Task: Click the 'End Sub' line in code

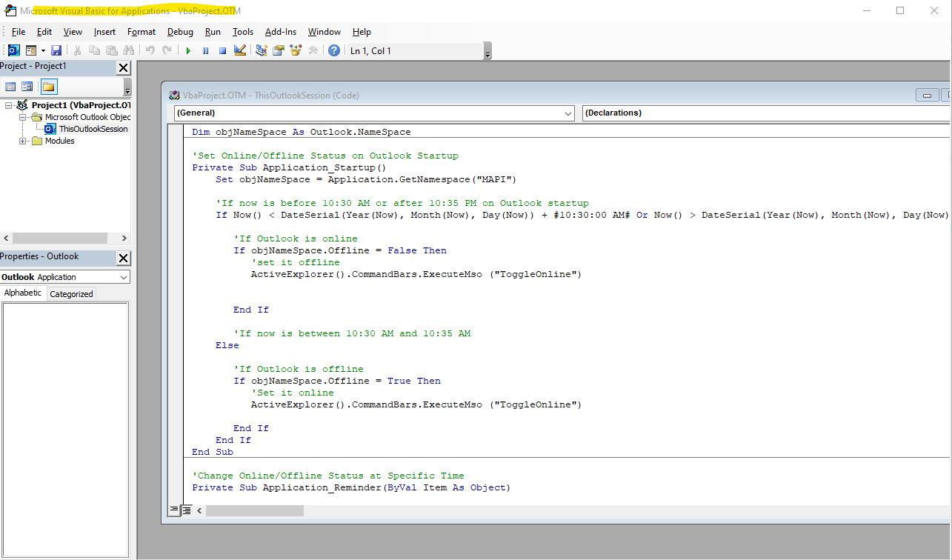Action: 213,452
